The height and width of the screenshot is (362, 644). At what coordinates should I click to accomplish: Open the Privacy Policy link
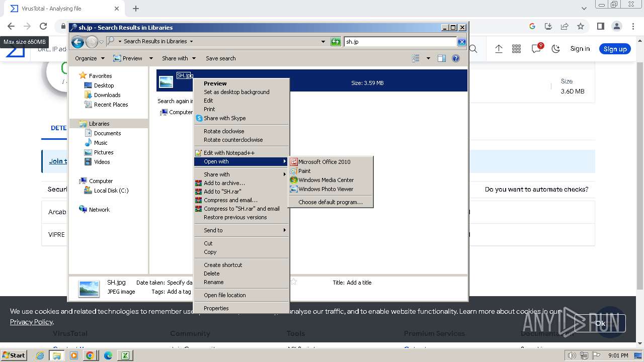31,322
